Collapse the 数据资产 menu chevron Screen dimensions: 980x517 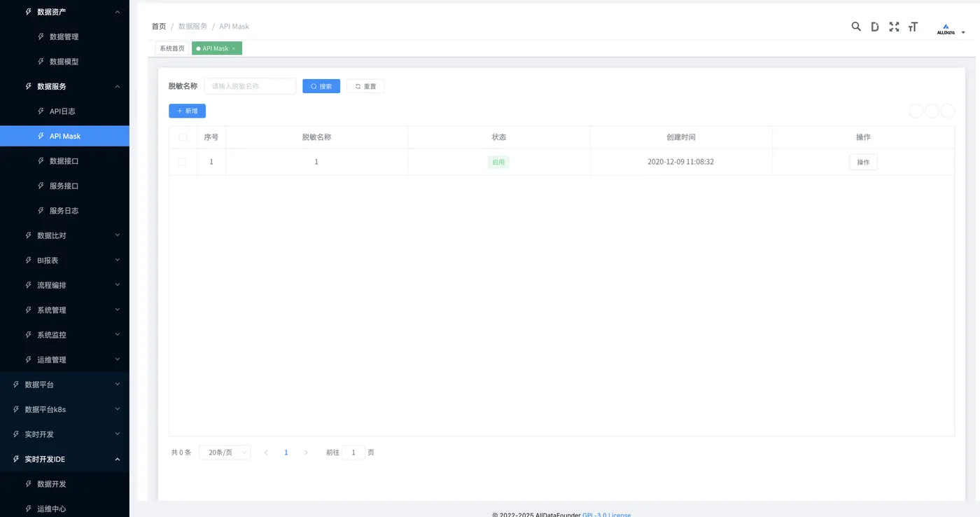[x=118, y=12]
